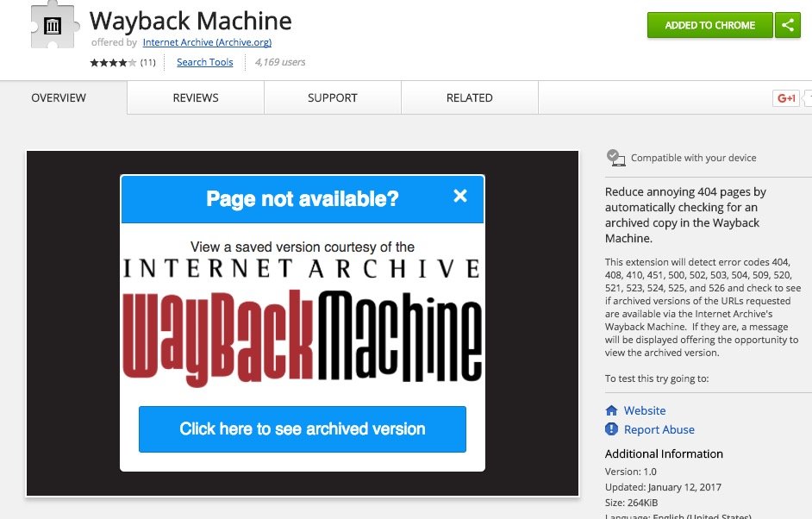Open the Search Tools category link
This screenshot has width=812, height=519.
tap(204, 62)
